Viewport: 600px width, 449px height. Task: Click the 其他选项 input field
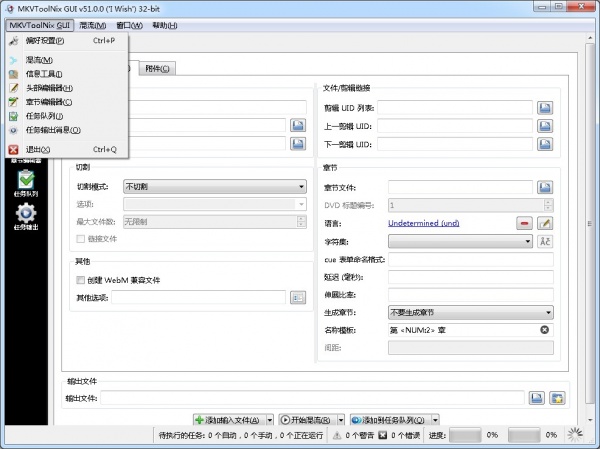tap(198, 297)
